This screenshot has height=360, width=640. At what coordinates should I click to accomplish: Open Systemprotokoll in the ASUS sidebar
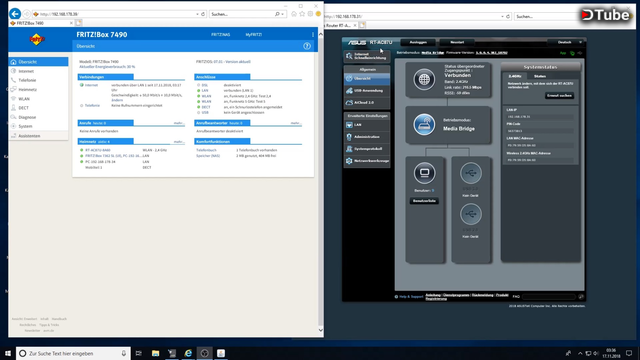click(x=367, y=149)
